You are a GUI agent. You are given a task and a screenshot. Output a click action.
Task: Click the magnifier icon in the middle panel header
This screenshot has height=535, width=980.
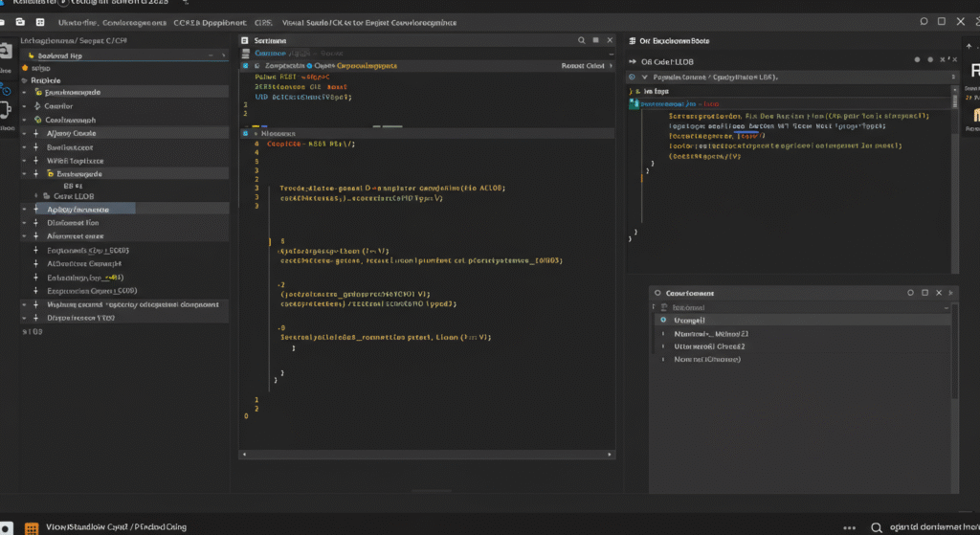[x=581, y=40]
